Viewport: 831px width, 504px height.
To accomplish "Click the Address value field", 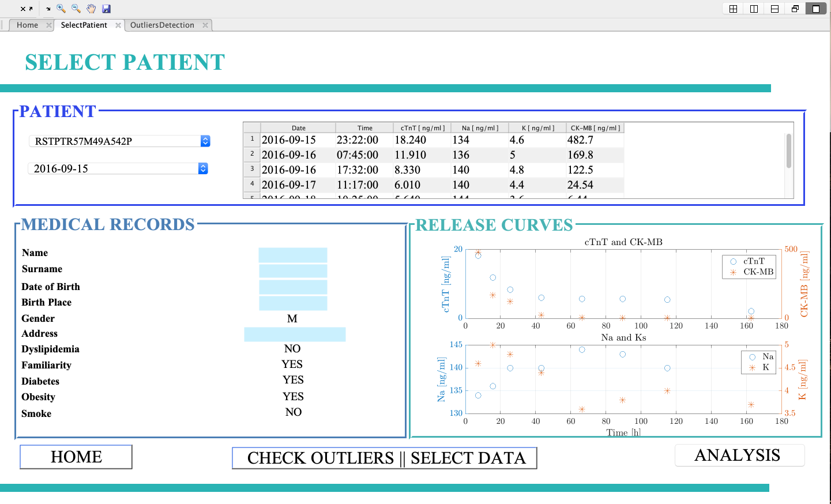I will click(295, 334).
